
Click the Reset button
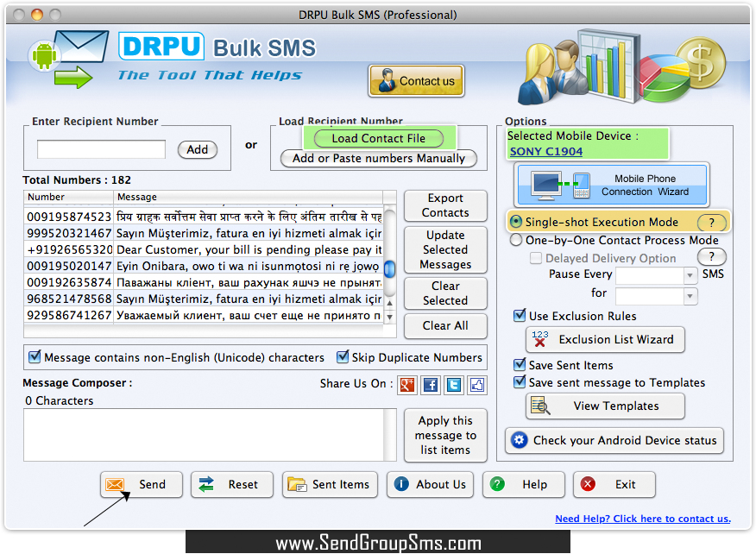click(x=232, y=484)
